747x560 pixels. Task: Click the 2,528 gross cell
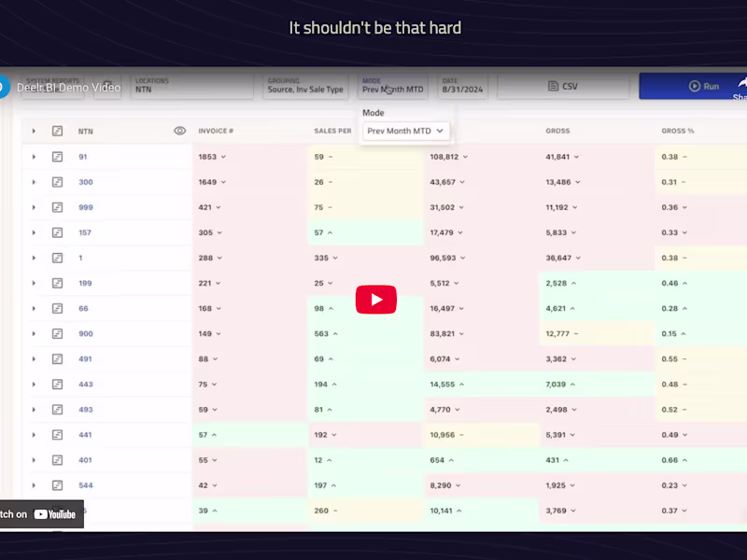(x=597, y=283)
